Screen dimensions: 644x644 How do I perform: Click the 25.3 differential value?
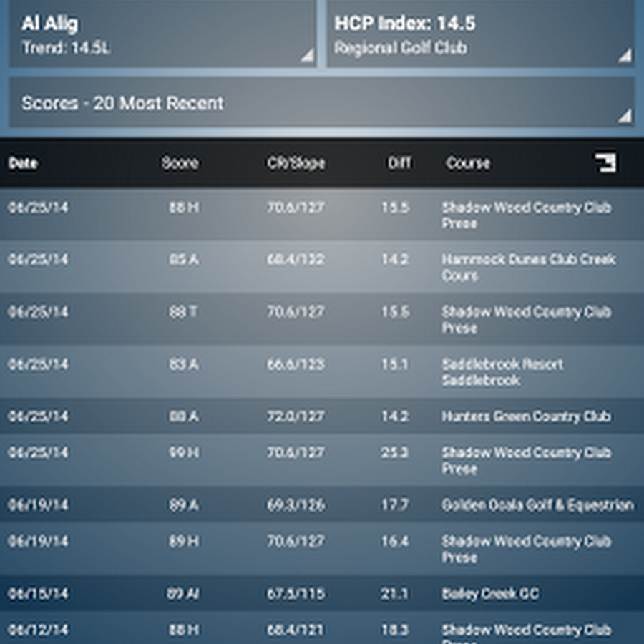tap(395, 453)
